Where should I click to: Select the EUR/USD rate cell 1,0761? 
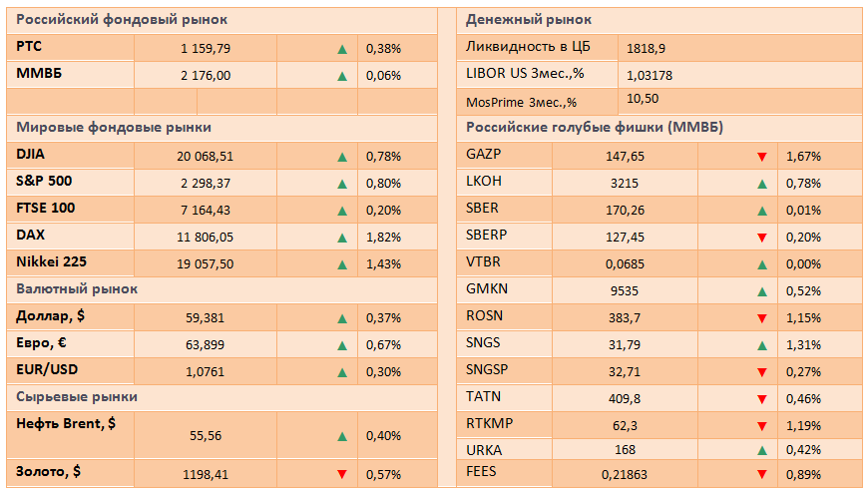207,371
